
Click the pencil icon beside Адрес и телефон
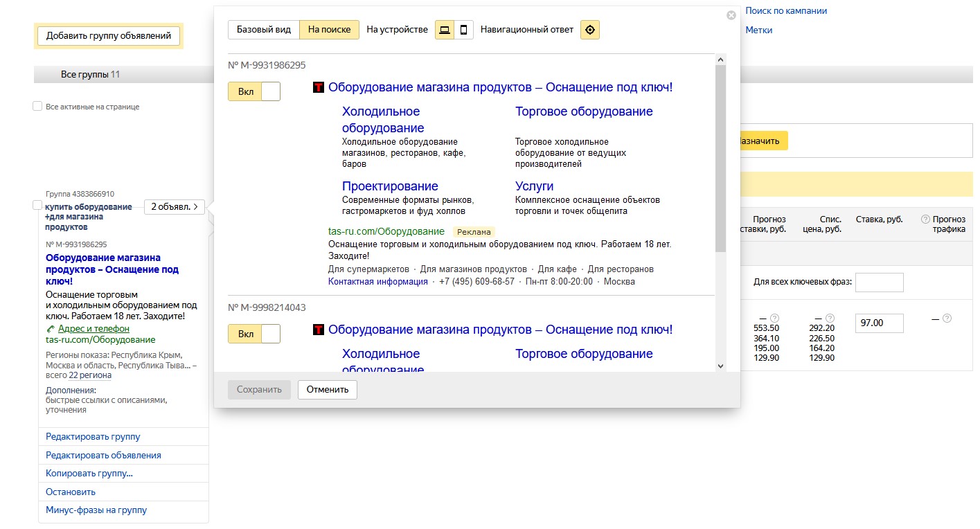pyautogui.click(x=50, y=329)
